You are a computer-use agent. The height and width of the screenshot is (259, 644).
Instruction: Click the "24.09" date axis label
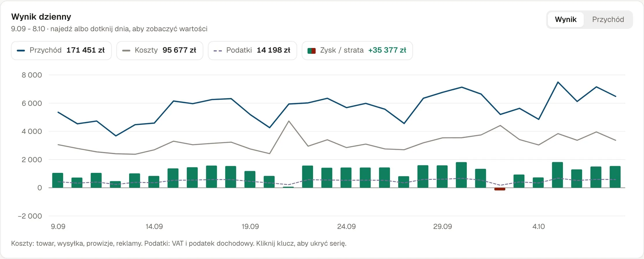[x=346, y=226]
